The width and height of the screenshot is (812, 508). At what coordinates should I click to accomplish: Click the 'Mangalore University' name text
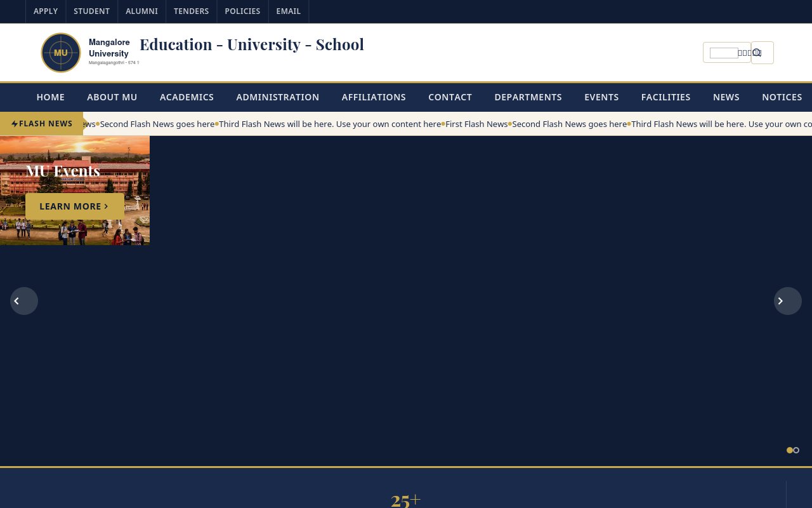[109, 48]
